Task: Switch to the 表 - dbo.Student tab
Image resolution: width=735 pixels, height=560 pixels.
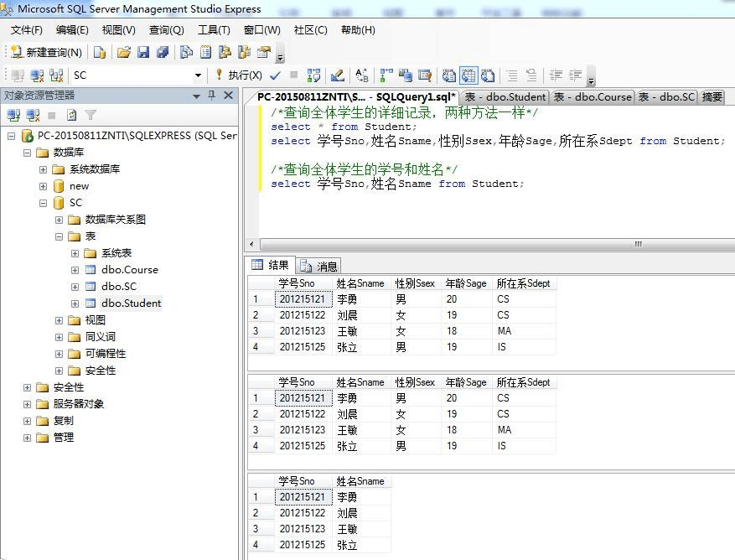Action: pos(505,97)
